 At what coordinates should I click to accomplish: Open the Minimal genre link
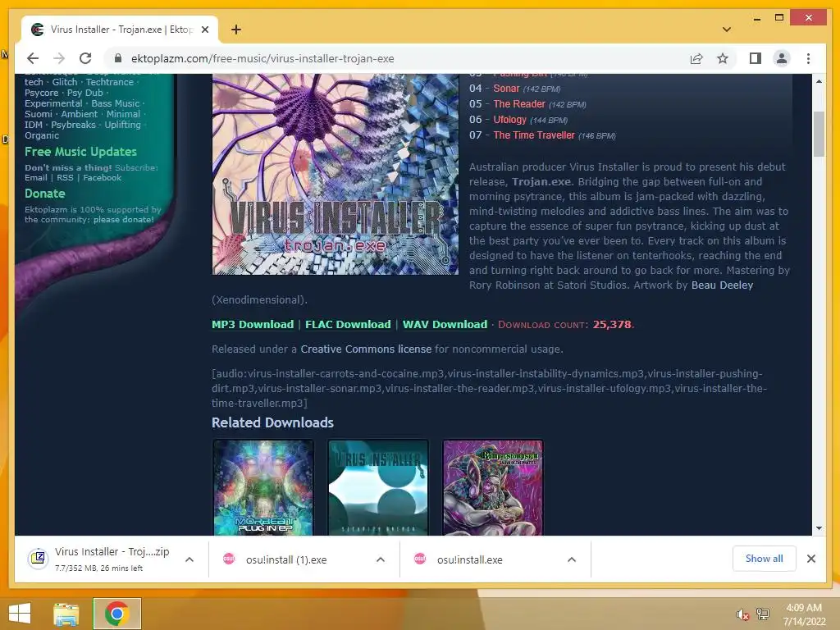tap(123, 114)
